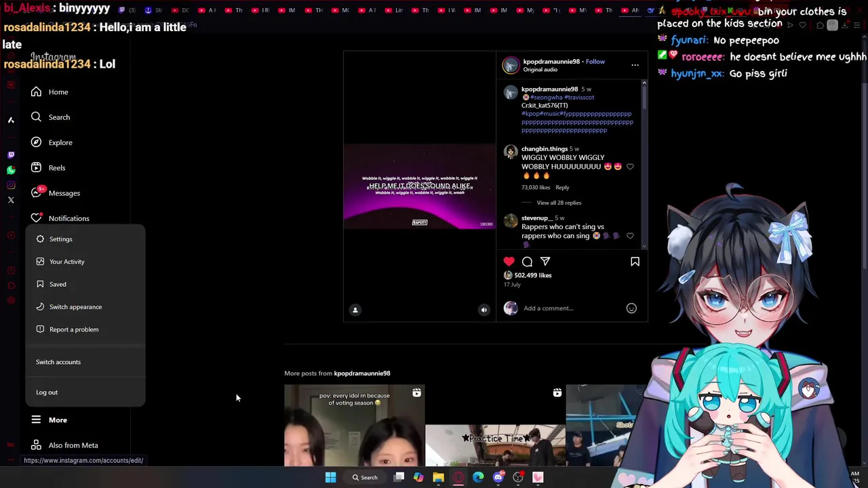Viewport: 868px width, 488px height.
Task: Open the voting season reel thumbnail
Action: click(x=354, y=426)
